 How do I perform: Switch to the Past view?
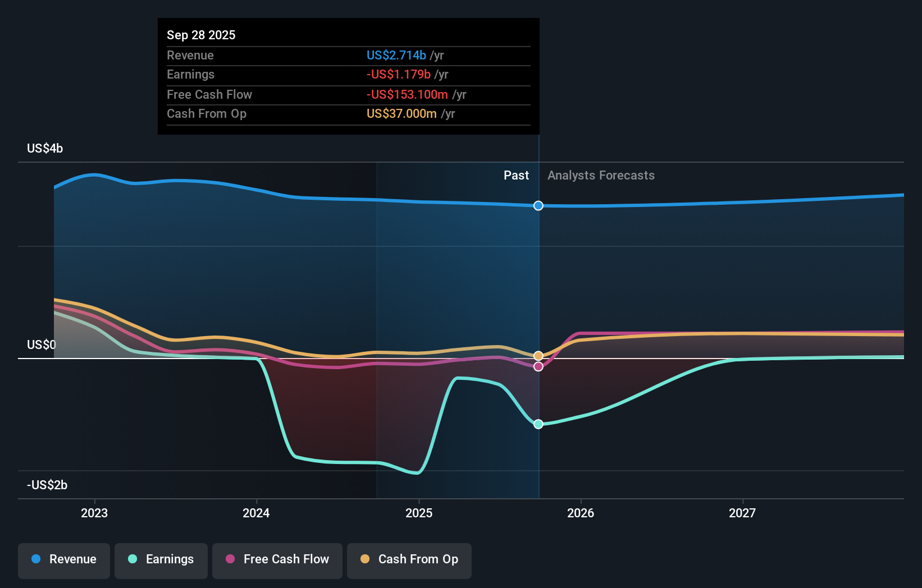(x=516, y=175)
